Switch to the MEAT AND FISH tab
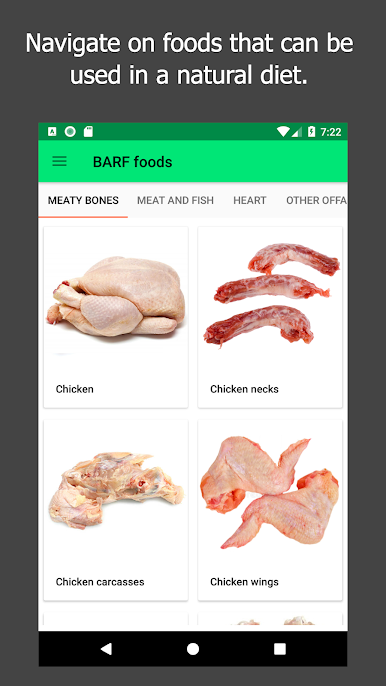The height and width of the screenshot is (686, 386). tap(175, 200)
